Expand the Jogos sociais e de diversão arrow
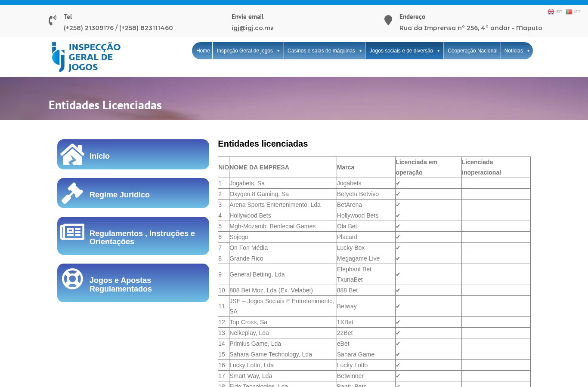Screen dimensions: 588x387 (x=438, y=51)
